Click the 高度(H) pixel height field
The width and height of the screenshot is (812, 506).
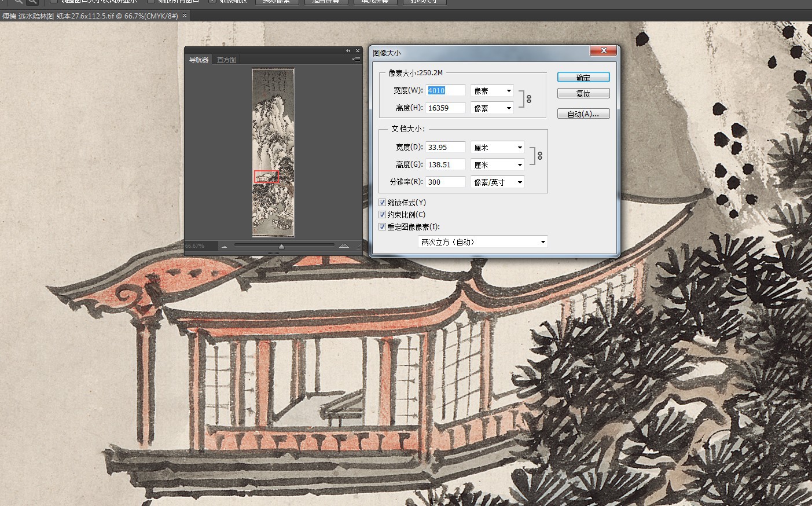pyautogui.click(x=446, y=108)
